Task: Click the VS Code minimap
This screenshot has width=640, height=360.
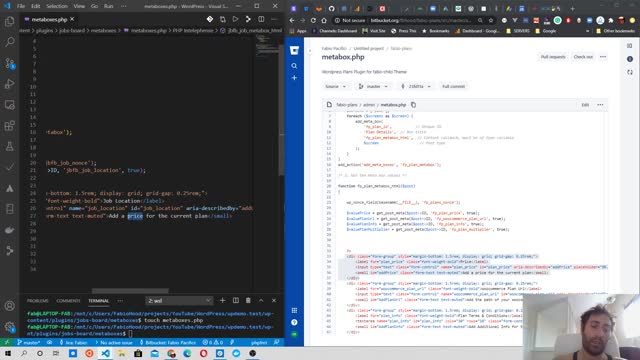Action: tap(267, 45)
